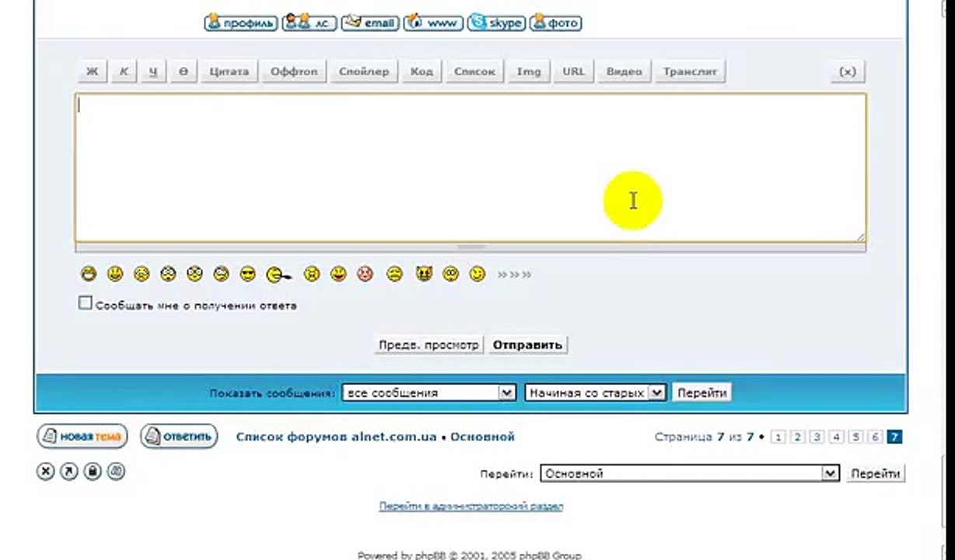The image size is (955, 560).
Task: Insert the red-faced angry emoticon
Action: click(x=365, y=274)
